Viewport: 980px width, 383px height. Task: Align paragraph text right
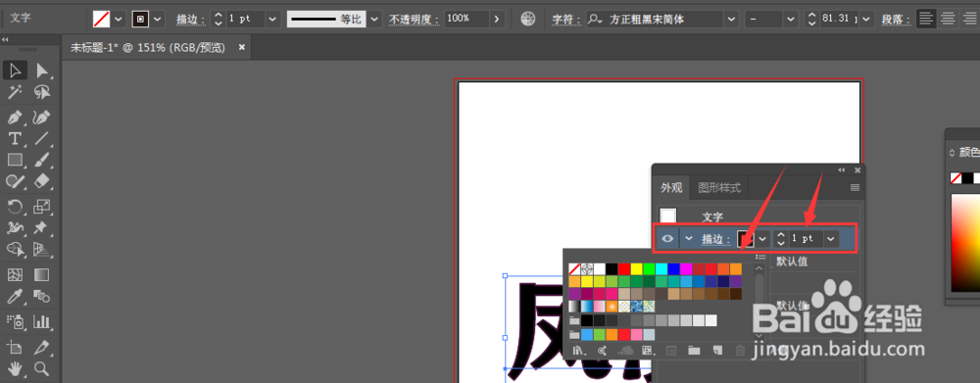pyautogui.click(x=969, y=19)
